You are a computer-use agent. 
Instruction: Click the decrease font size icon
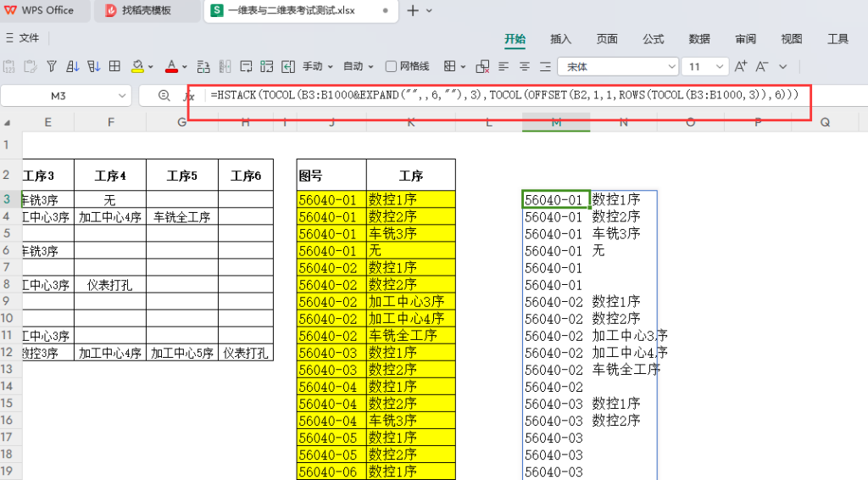[762, 66]
